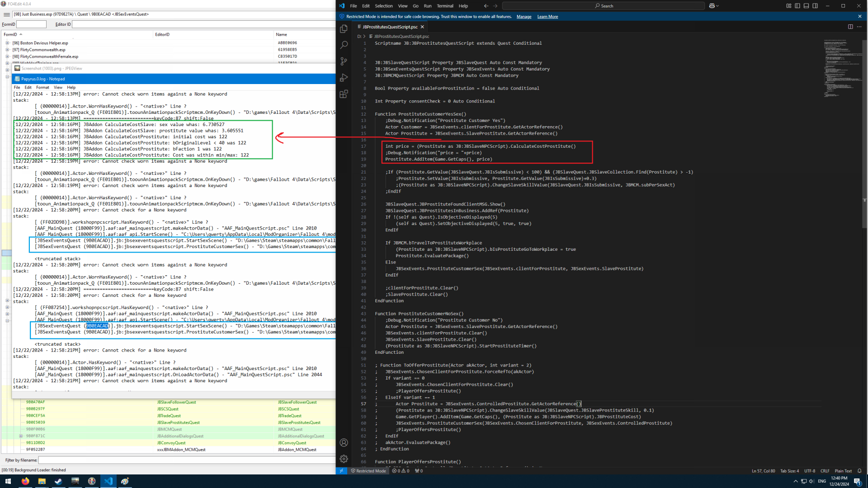The width and height of the screenshot is (868, 488).
Task: Toggle the secondary side bar layout
Action: click(815, 6)
